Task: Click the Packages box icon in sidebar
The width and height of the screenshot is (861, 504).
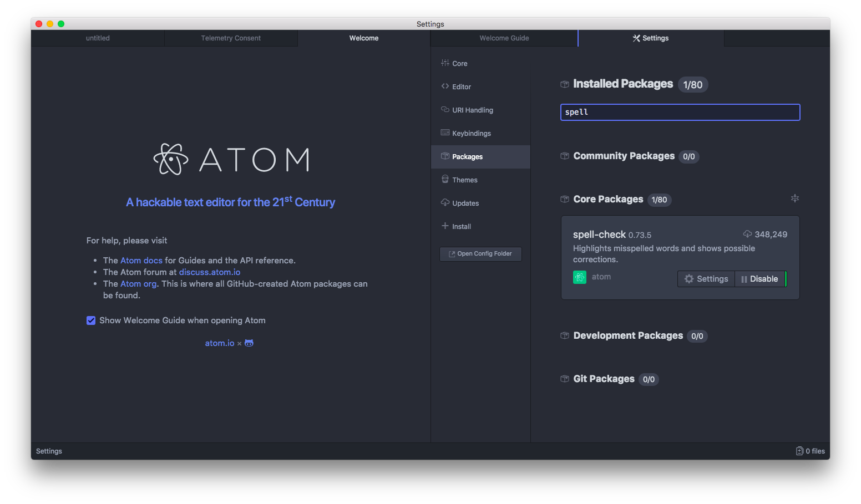Action: pos(445,156)
